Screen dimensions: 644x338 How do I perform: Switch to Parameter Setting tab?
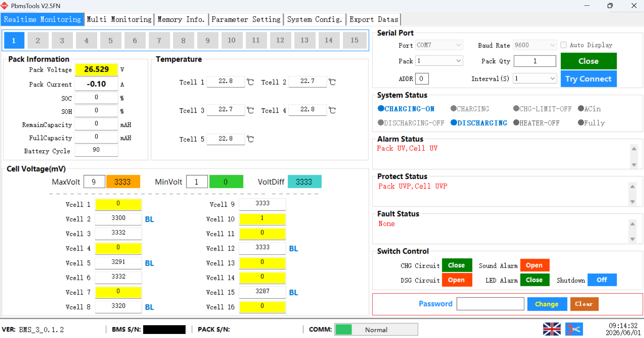tap(246, 20)
